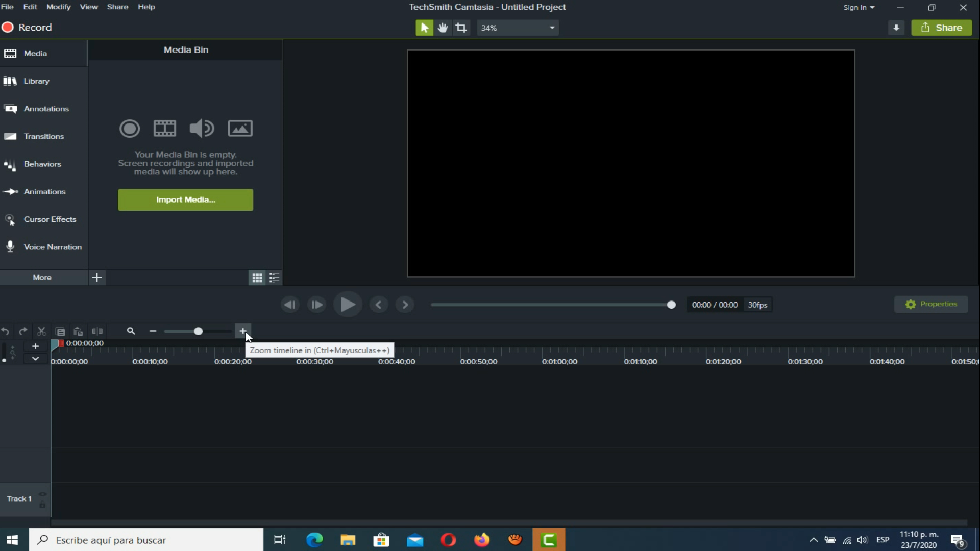The width and height of the screenshot is (980, 551).
Task: Show hidden system tray icons chevron
Action: tap(814, 540)
